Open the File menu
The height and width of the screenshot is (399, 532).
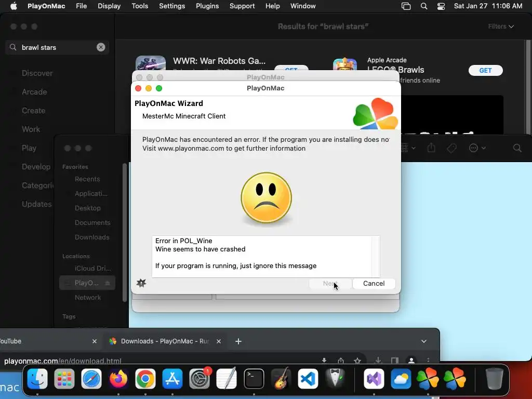click(x=82, y=6)
